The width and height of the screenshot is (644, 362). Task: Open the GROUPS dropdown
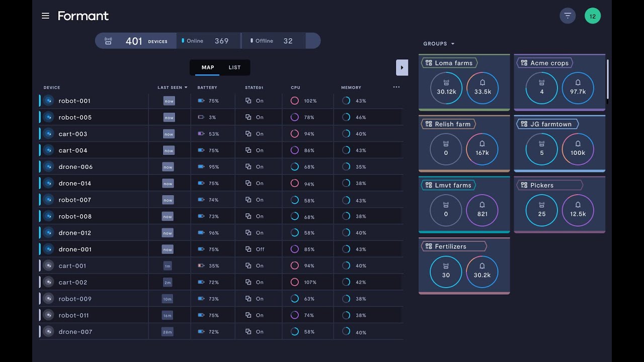tap(439, 44)
